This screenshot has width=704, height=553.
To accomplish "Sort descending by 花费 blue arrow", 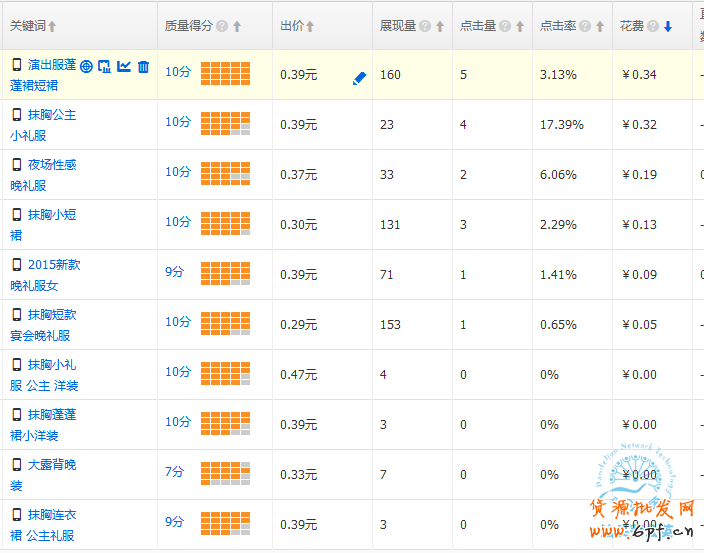I will coord(668,27).
